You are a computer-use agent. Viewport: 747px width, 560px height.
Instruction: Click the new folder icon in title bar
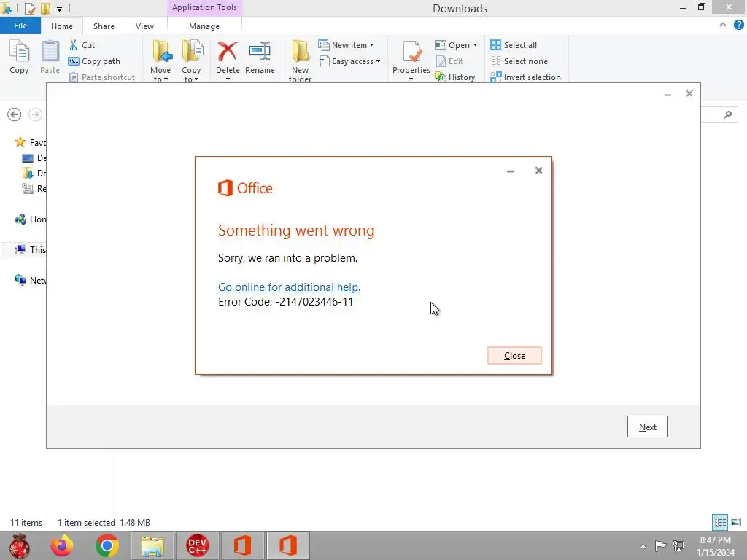tap(45, 8)
